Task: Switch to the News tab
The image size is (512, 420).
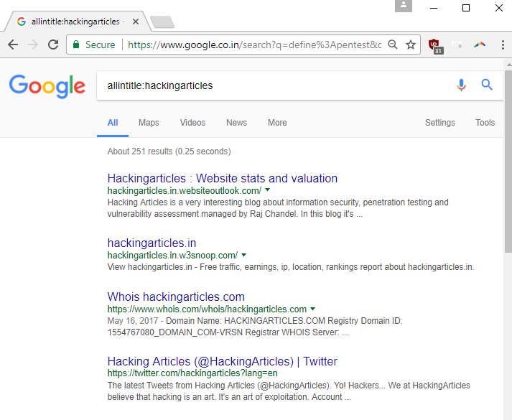Action: (x=237, y=123)
